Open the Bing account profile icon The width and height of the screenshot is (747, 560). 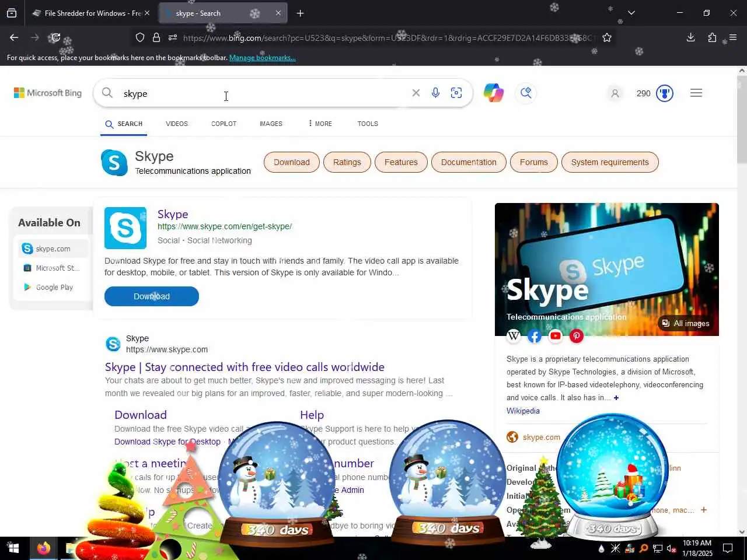click(615, 93)
